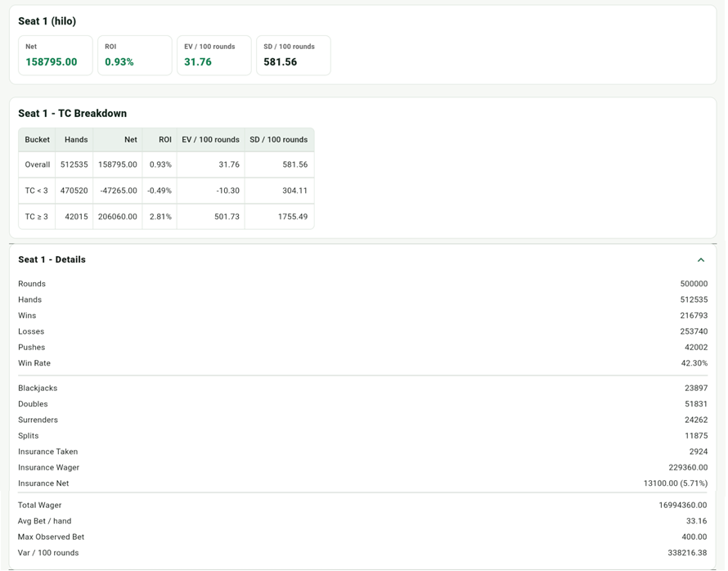
Task: Click the Net column header in table
Action: coord(118,140)
